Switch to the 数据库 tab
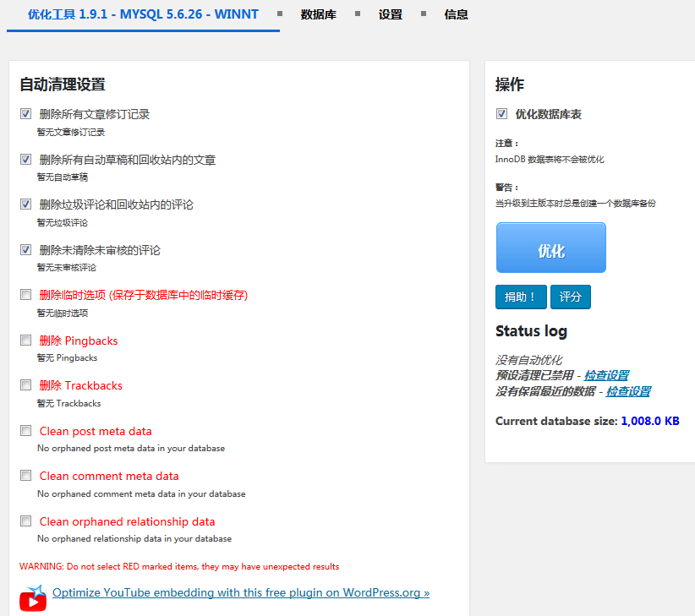Viewport: 695px width, 616px height. point(318,14)
